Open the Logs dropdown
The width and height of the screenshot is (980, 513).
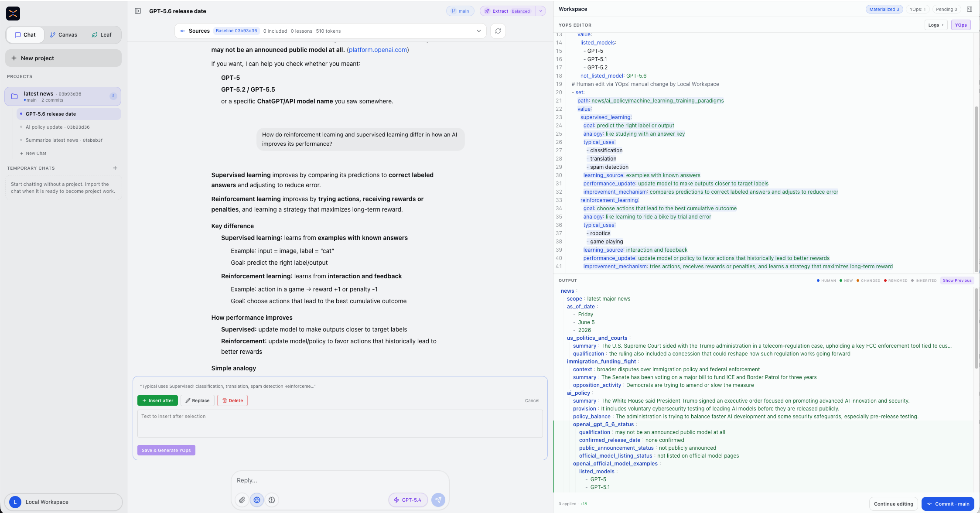(x=936, y=25)
